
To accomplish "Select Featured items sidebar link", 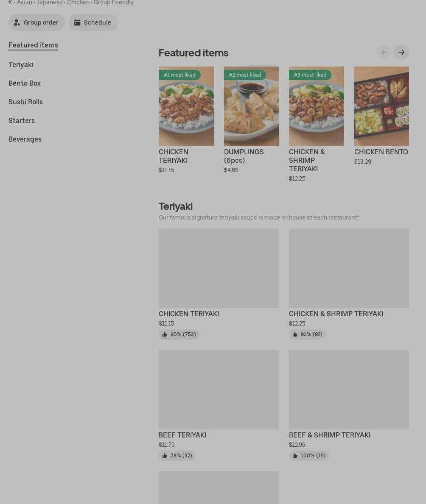I will click(x=33, y=45).
